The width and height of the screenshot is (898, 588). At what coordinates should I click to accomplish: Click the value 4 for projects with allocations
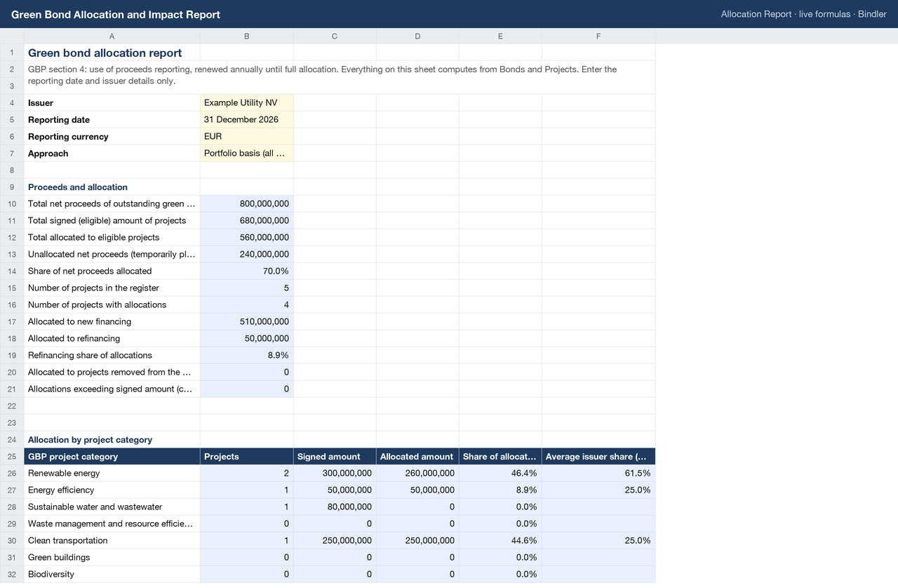coord(247,305)
